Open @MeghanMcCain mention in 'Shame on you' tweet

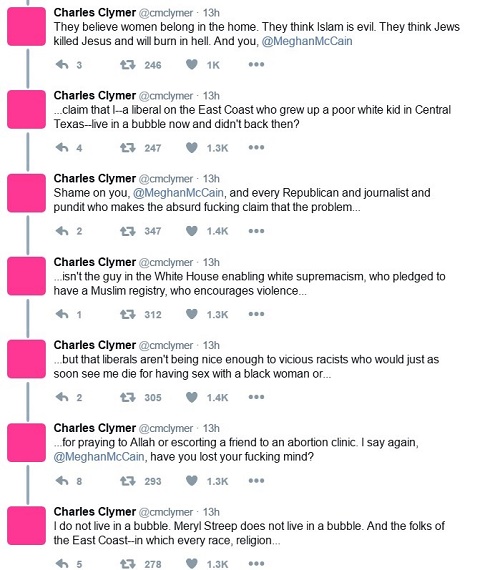point(178,193)
